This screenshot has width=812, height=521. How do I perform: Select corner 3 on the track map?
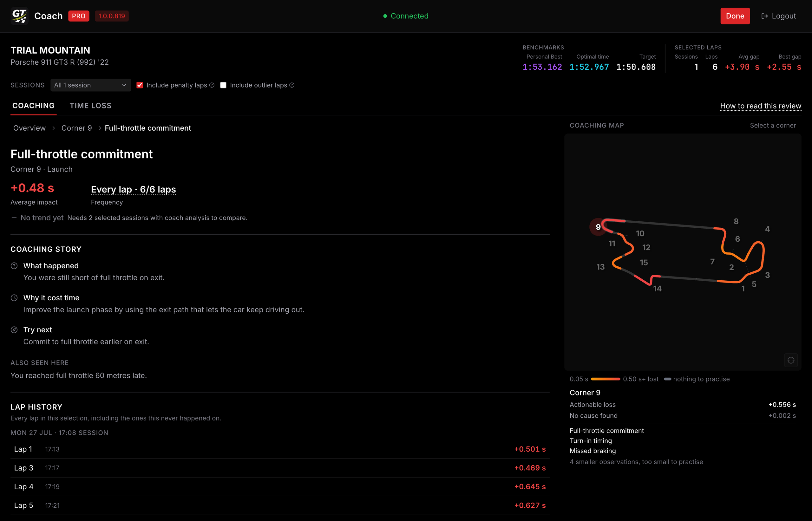(768, 275)
